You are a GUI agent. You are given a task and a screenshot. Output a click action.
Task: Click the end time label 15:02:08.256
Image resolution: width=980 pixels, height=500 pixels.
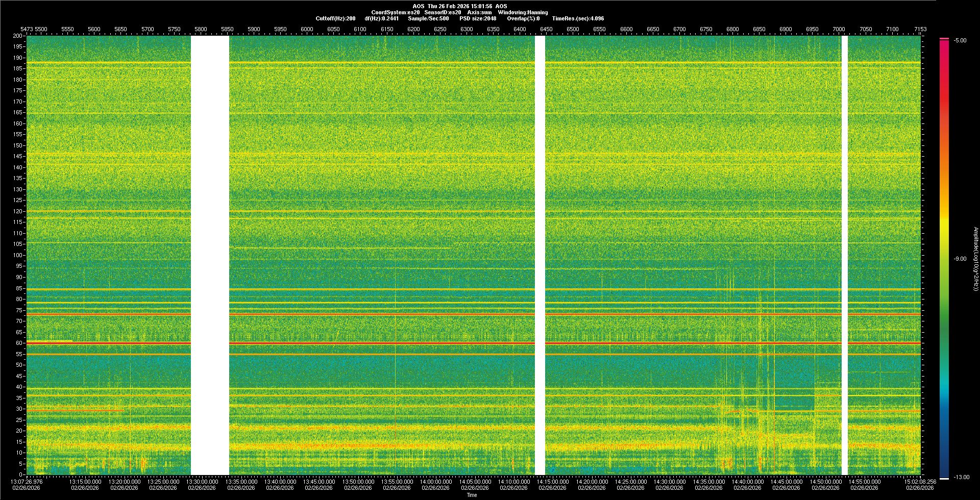[919, 482]
